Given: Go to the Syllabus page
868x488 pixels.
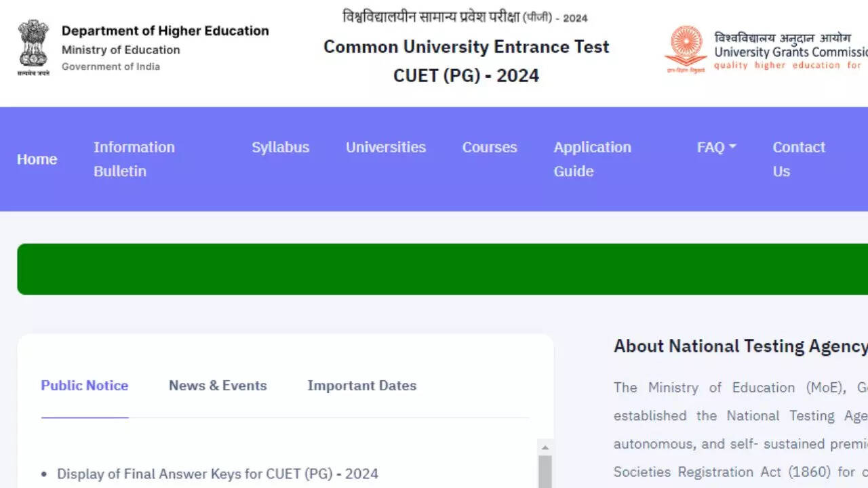Looking at the screenshot, I should click(x=280, y=147).
